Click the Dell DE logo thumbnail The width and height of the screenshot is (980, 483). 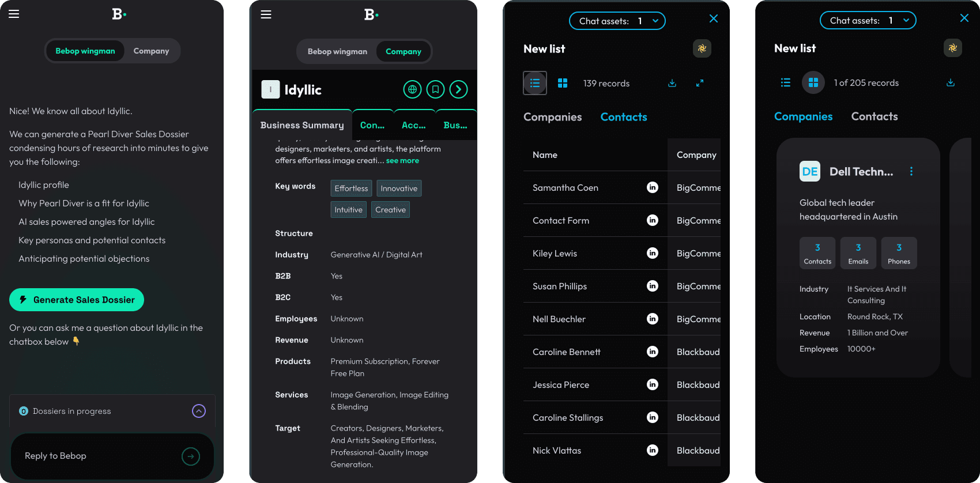tap(810, 171)
